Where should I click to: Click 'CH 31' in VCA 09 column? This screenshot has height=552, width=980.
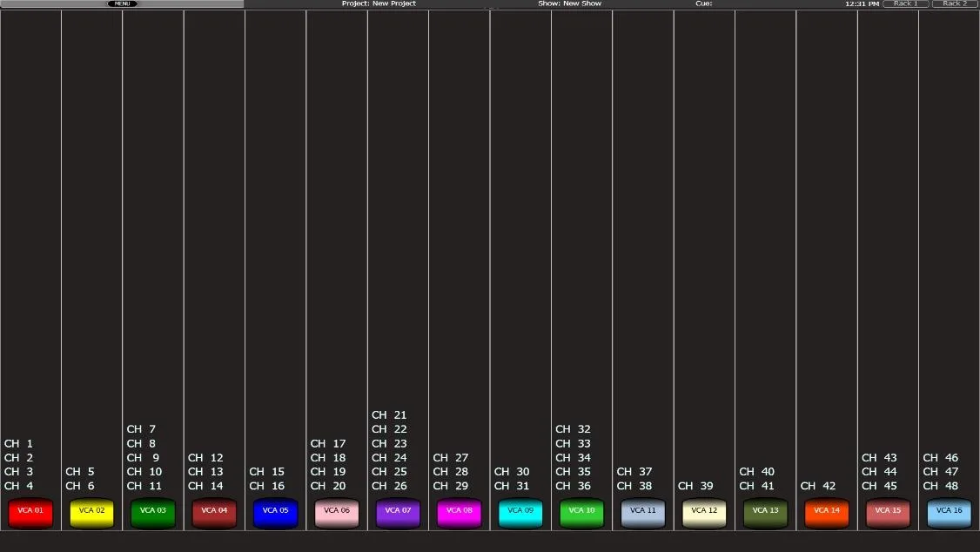(512, 486)
